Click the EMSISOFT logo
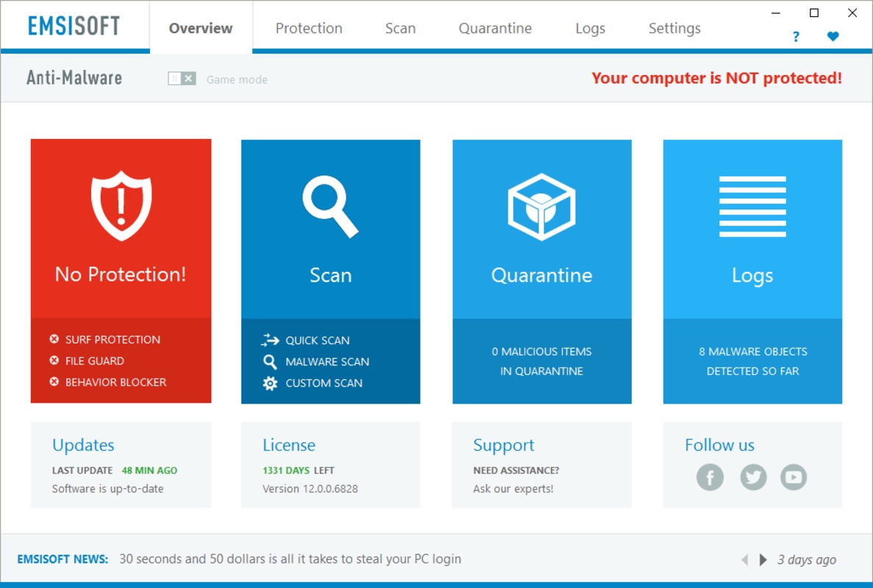873x588 pixels. [74, 26]
